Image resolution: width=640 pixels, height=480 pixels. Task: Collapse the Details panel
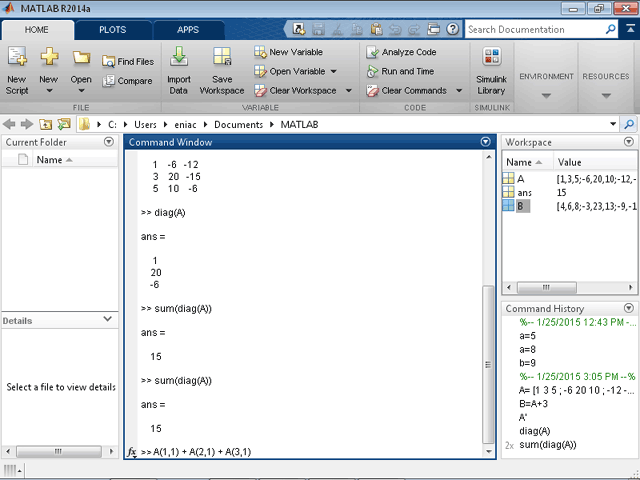[x=108, y=319]
